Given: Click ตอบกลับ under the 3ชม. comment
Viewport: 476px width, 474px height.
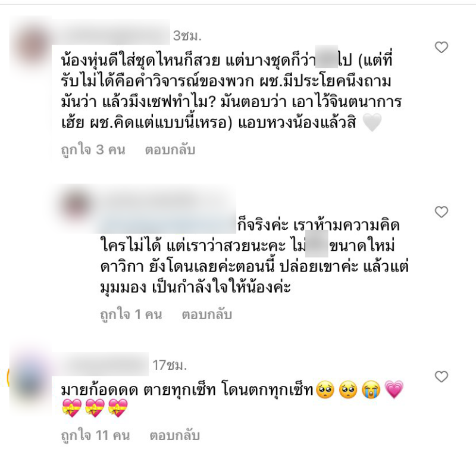Looking at the screenshot, I should [x=170, y=150].
